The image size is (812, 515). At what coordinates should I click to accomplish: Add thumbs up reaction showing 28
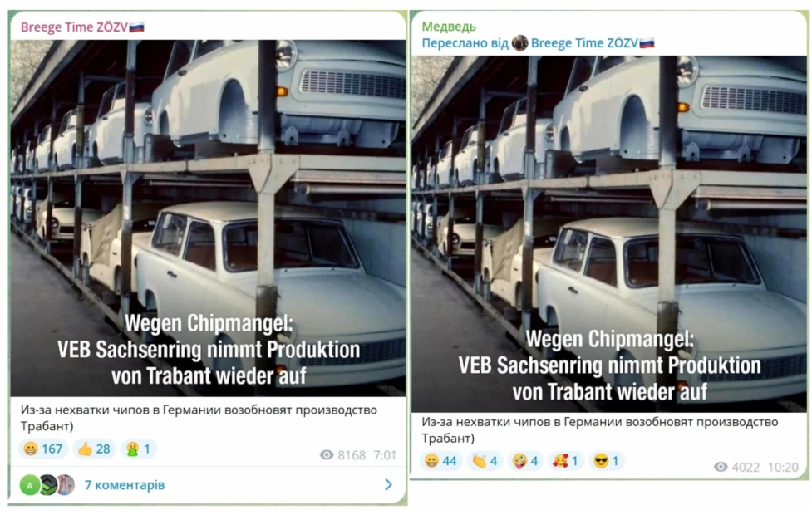[x=94, y=449]
